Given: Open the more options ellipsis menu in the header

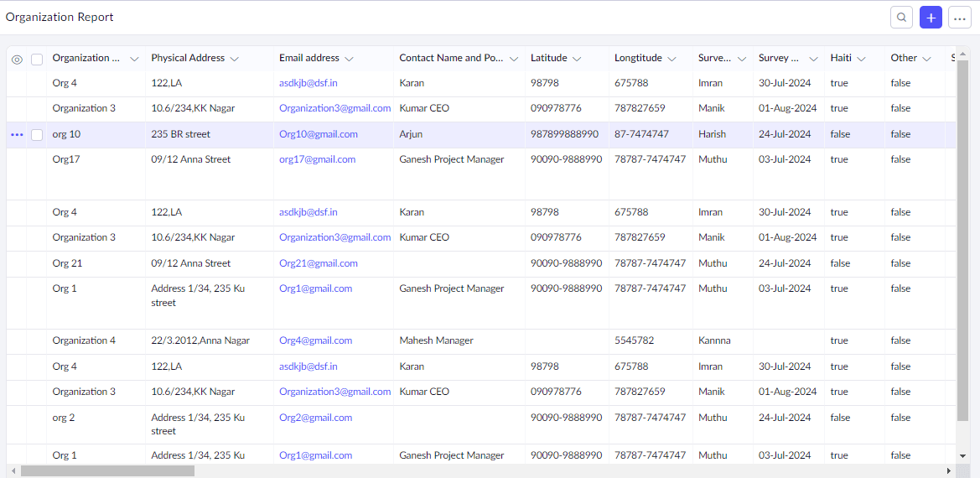Looking at the screenshot, I should (x=960, y=18).
